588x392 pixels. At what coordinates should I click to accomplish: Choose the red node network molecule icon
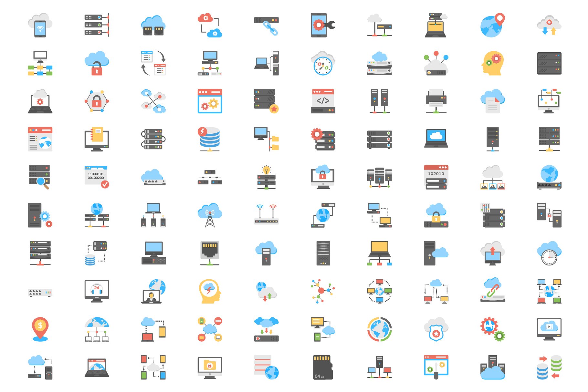tap(323, 291)
